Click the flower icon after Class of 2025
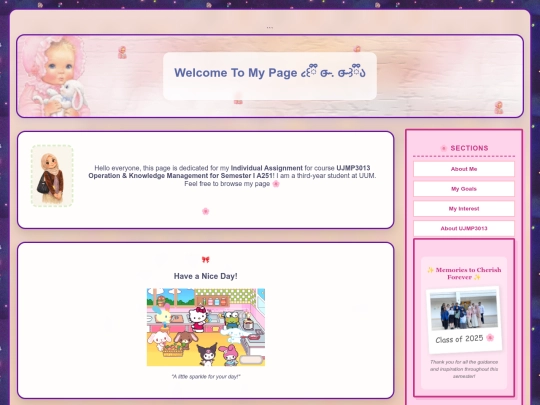 [x=490, y=338]
